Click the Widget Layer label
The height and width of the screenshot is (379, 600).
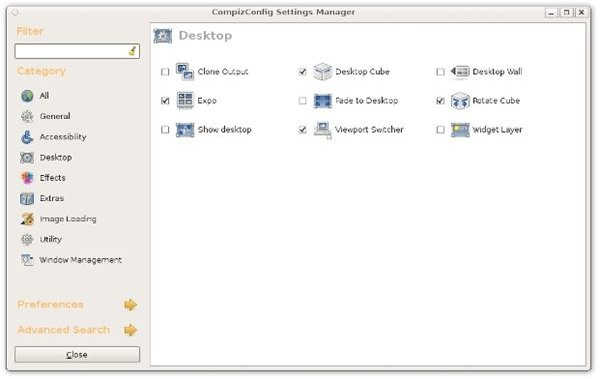point(497,130)
